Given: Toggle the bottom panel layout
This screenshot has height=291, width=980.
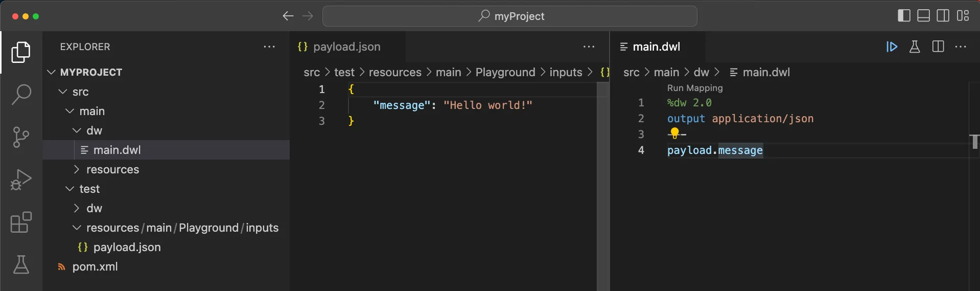Looking at the screenshot, I should (x=923, y=16).
